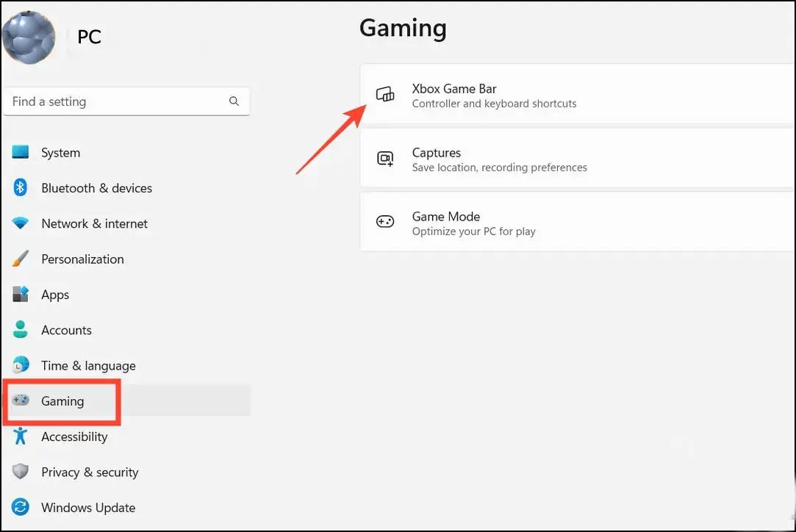Open Privacy & security settings
The image size is (796, 532).
[x=126, y=472]
